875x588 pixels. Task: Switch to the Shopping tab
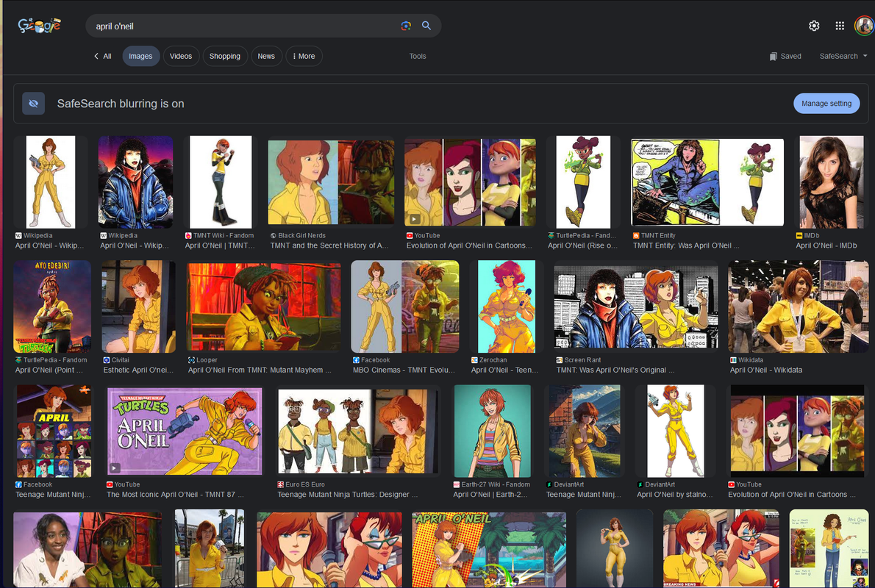tap(225, 57)
